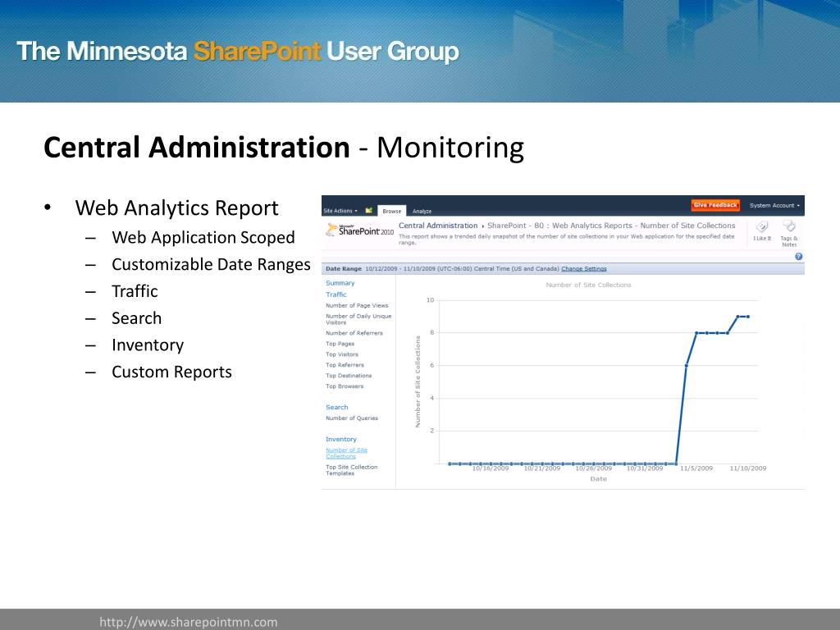Click the Web Analytics Report bullet text
This screenshot has height=630, width=840.
tap(177, 208)
